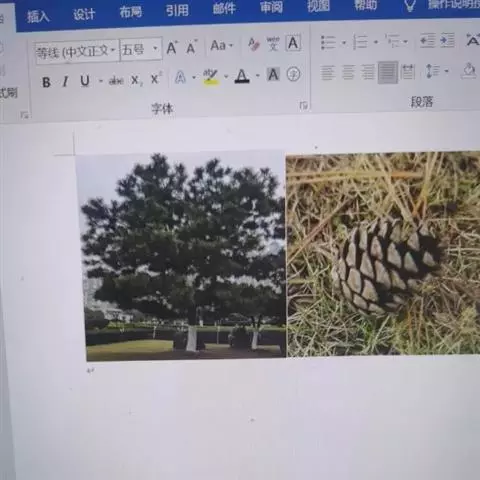This screenshot has width=480, height=480.
Task: Apply superscript formatting
Action: (x=156, y=79)
